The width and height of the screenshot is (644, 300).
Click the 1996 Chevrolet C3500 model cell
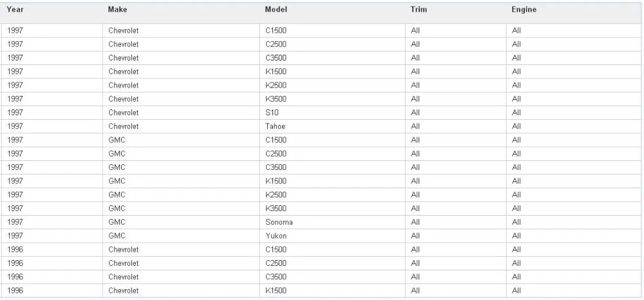click(x=276, y=277)
